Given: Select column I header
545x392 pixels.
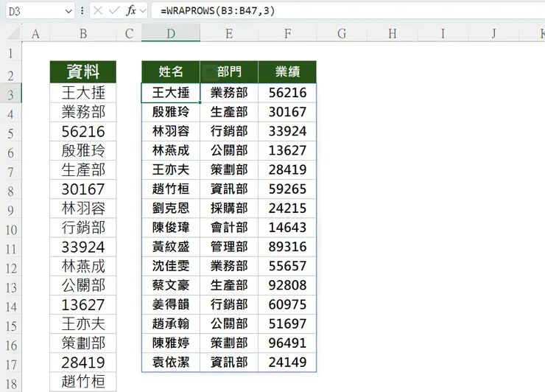Looking at the screenshot, I should coord(443,34).
